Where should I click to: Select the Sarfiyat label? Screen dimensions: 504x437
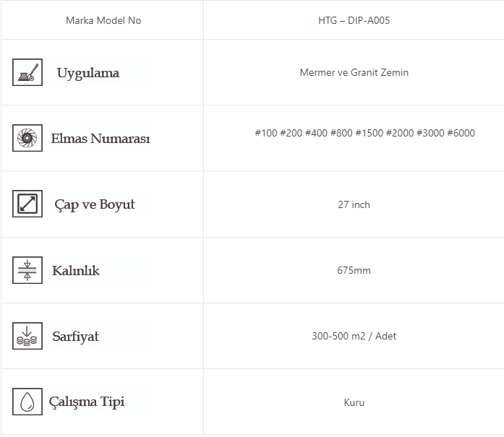click(75, 337)
